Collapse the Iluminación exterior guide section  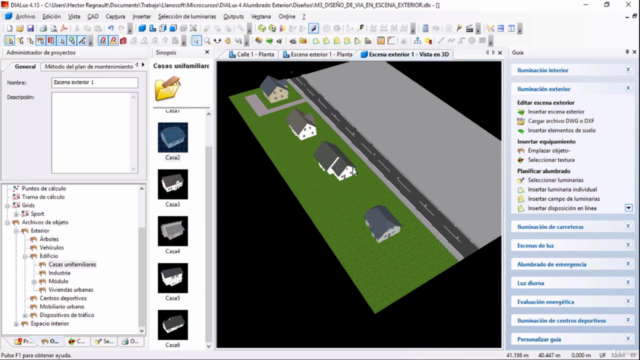[628, 89]
